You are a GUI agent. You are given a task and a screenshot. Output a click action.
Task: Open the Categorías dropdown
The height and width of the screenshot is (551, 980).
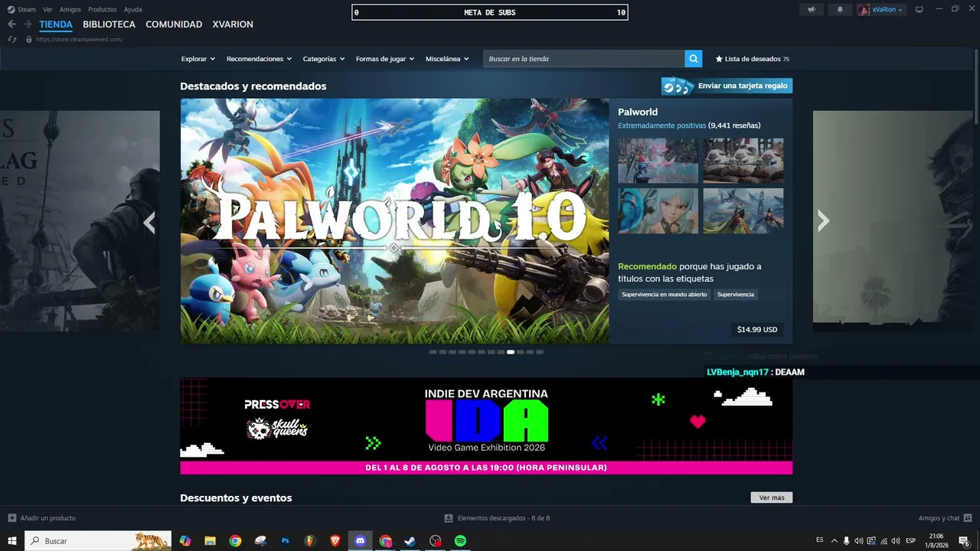coord(324,59)
